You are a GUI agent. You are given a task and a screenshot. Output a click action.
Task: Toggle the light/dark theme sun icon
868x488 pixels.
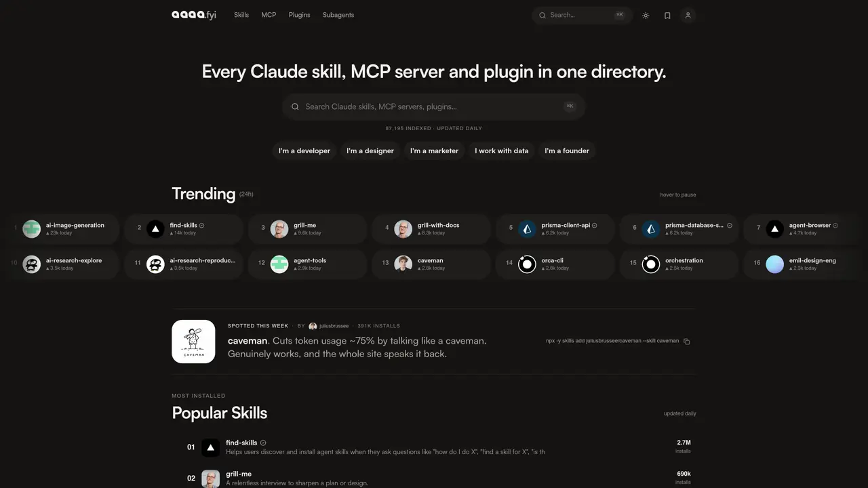click(x=646, y=16)
